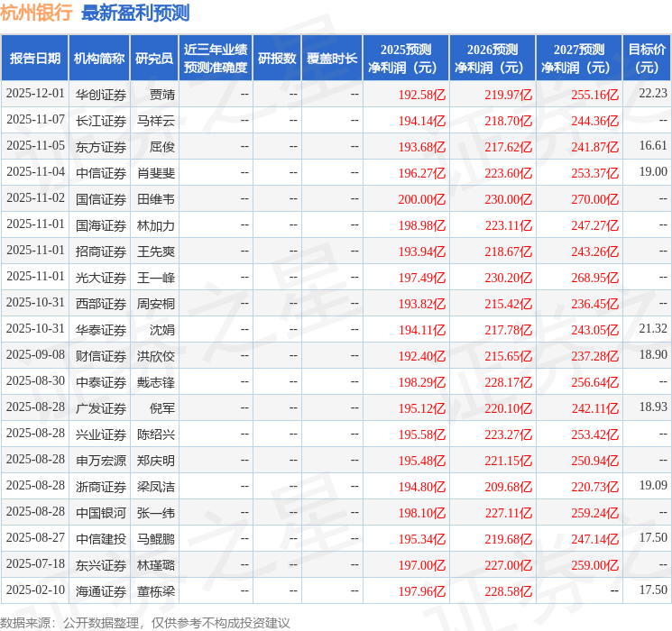Click the 目标价 column header
This screenshot has height=631, width=672.
point(647,59)
